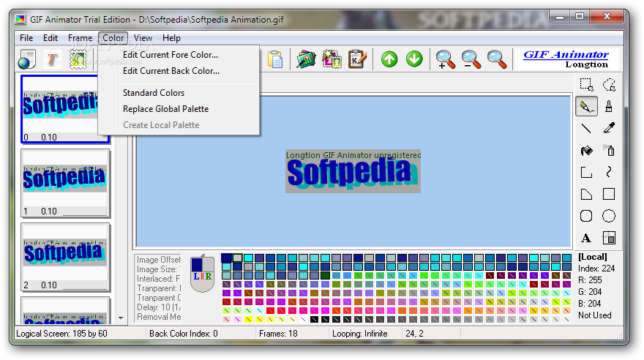644x360 pixels.
Task: Click the L/R mouse color indicator
Action: click(x=203, y=274)
